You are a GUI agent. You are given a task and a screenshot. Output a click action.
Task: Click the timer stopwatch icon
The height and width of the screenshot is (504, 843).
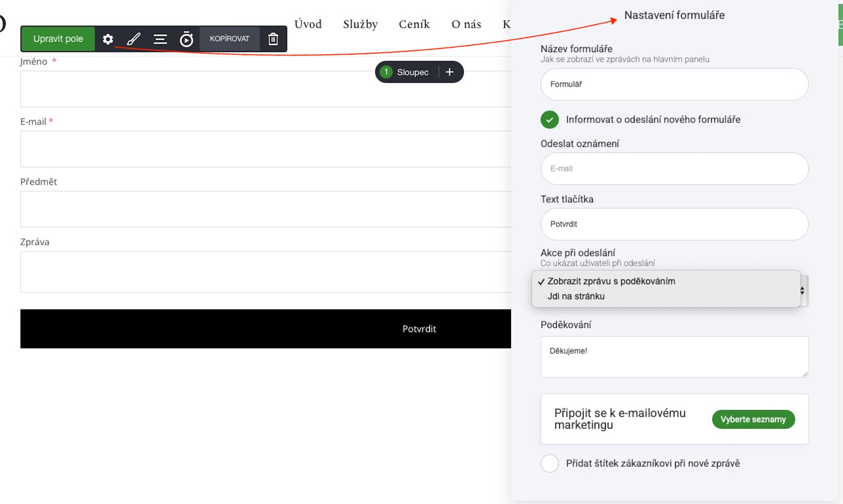tap(186, 39)
